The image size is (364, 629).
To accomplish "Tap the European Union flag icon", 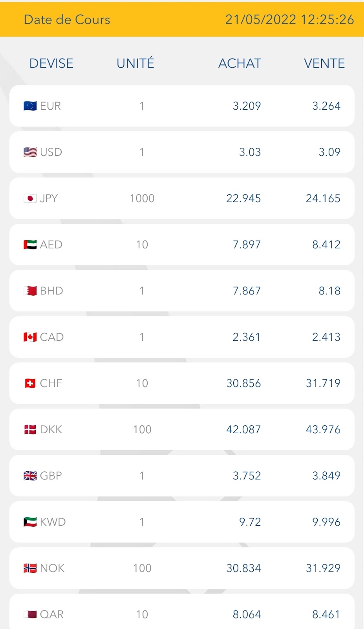I will pyautogui.click(x=30, y=106).
